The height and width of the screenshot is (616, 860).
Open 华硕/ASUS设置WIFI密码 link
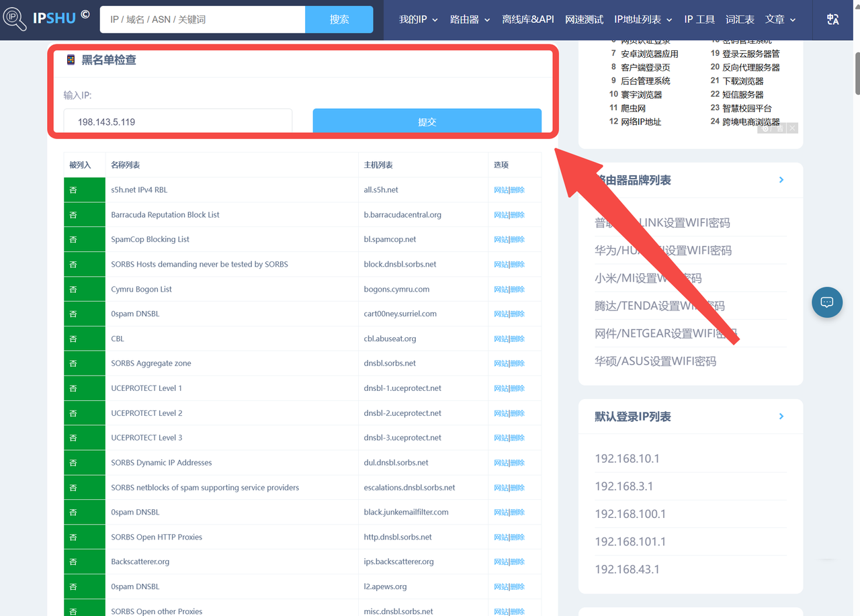tap(655, 361)
